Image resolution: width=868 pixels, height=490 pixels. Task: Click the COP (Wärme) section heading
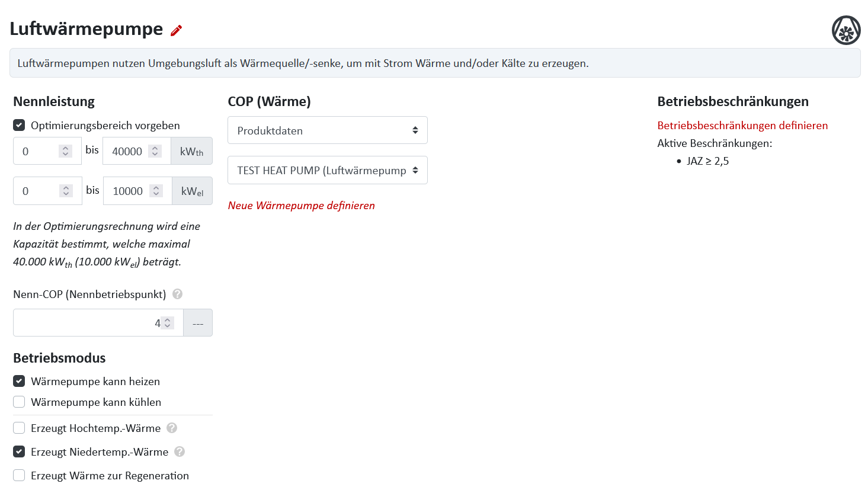[270, 101]
